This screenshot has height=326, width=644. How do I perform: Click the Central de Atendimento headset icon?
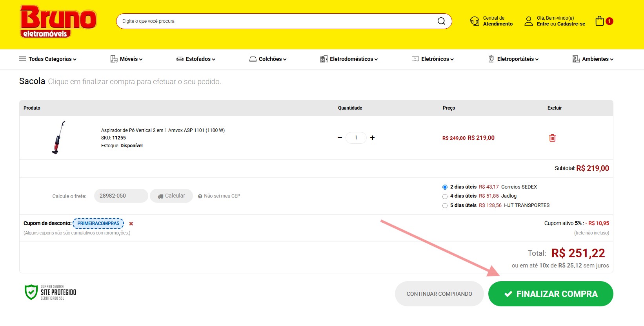click(x=475, y=21)
